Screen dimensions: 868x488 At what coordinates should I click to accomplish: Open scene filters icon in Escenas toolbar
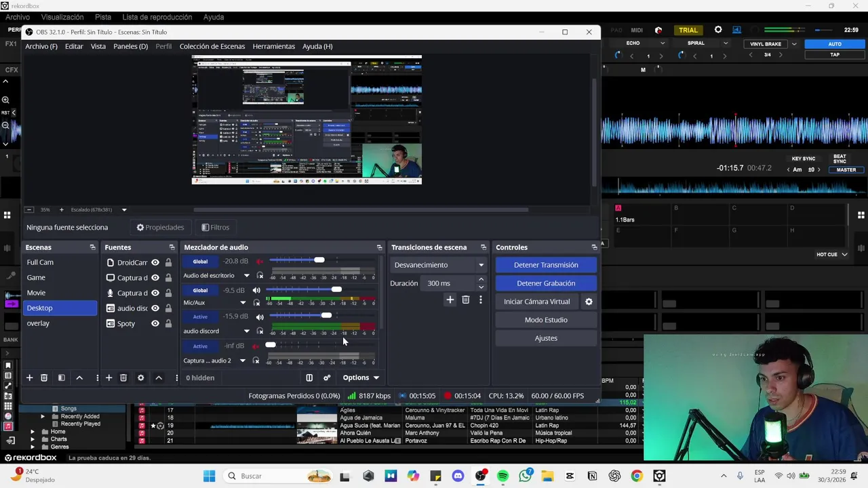tap(61, 378)
